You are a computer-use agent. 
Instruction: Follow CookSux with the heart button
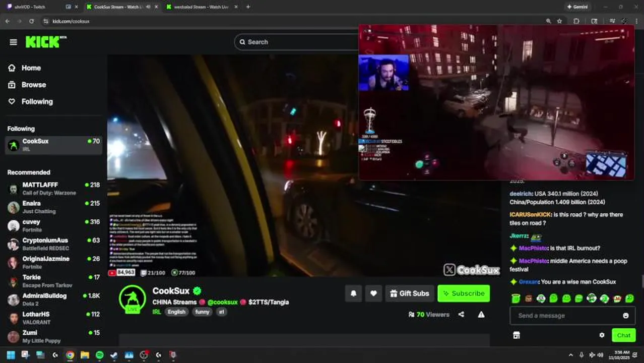(373, 293)
